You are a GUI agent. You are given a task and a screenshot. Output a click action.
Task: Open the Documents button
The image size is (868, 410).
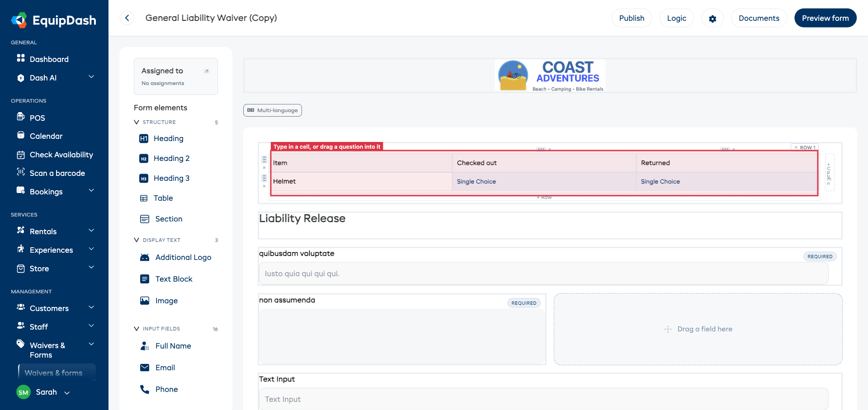[x=759, y=18]
